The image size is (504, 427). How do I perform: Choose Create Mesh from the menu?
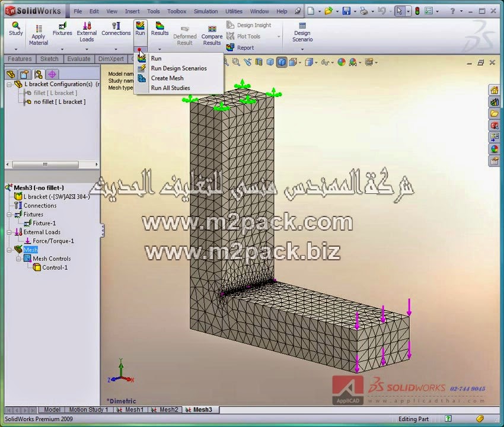(x=179, y=78)
